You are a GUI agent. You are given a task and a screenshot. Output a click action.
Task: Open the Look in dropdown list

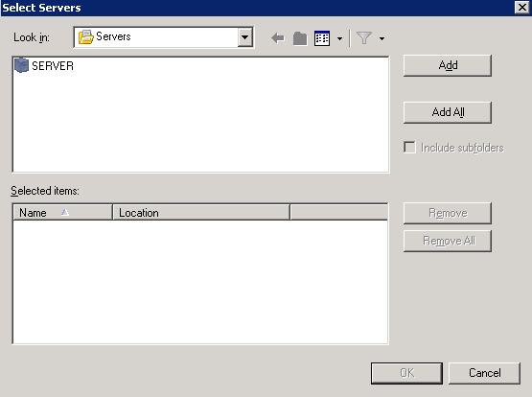pos(245,37)
